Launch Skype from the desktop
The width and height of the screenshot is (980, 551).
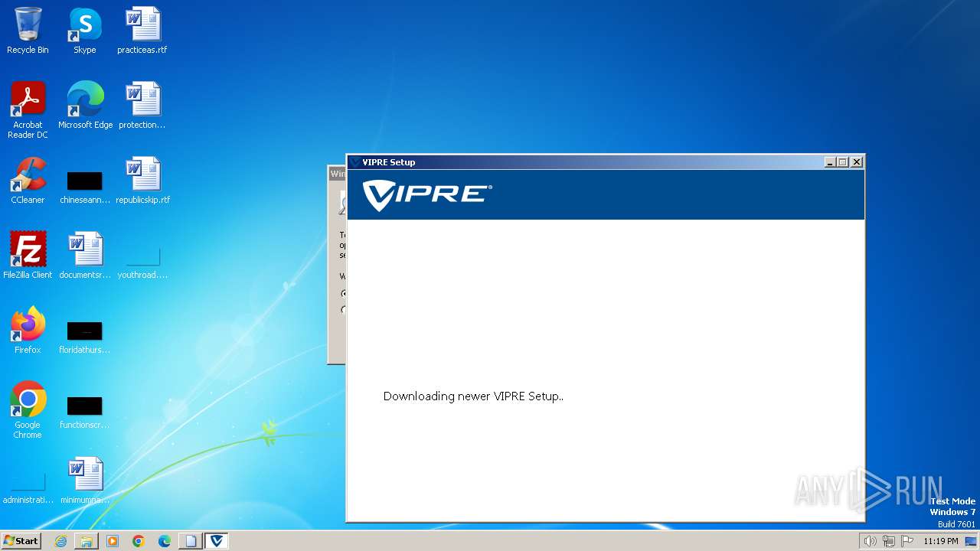[x=84, y=31]
